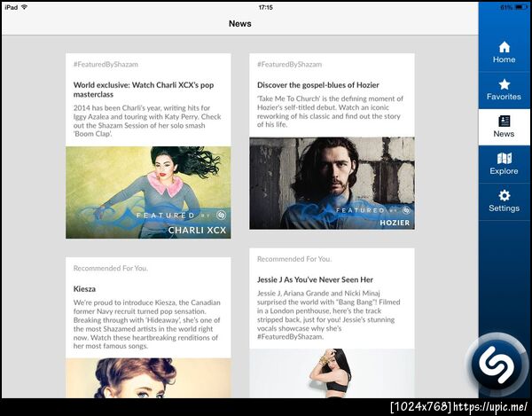Tap the News title in header

[240, 24]
